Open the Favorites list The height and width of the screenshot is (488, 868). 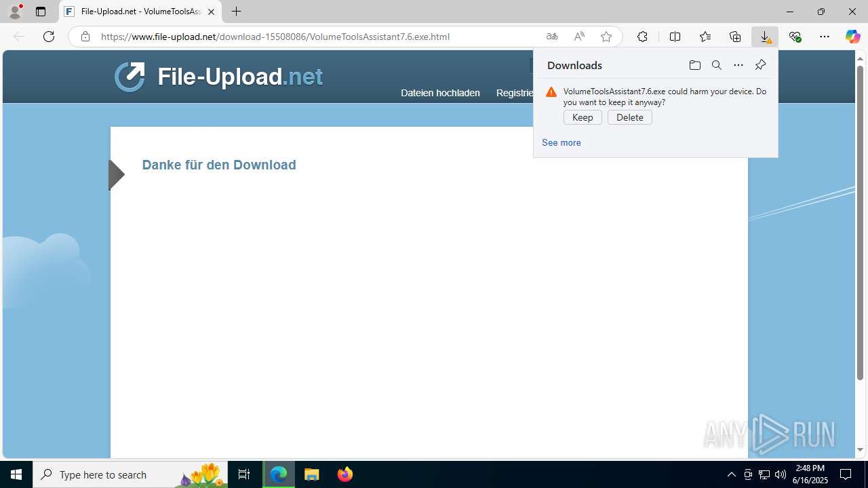705,37
